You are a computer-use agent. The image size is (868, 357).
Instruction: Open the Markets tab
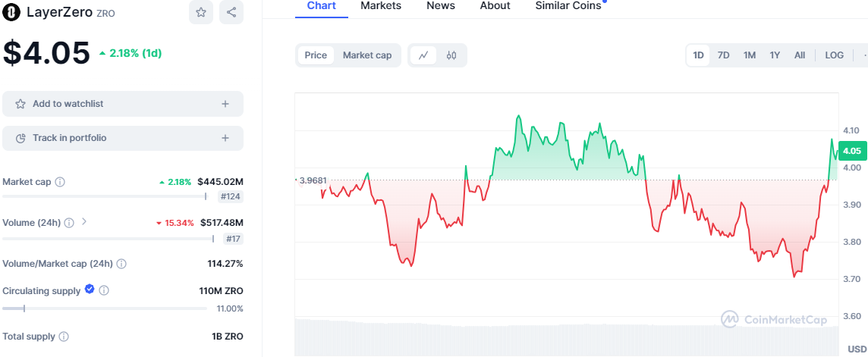click(x=381, y=6)
